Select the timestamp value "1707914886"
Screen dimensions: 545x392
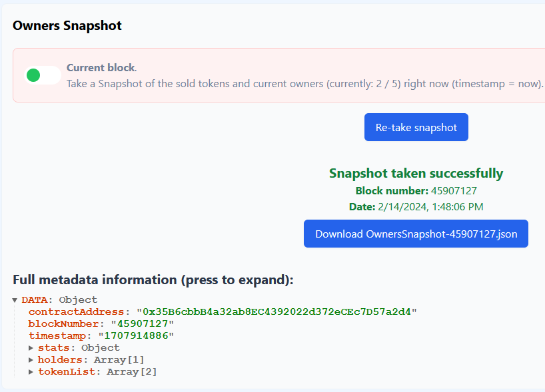135,336
